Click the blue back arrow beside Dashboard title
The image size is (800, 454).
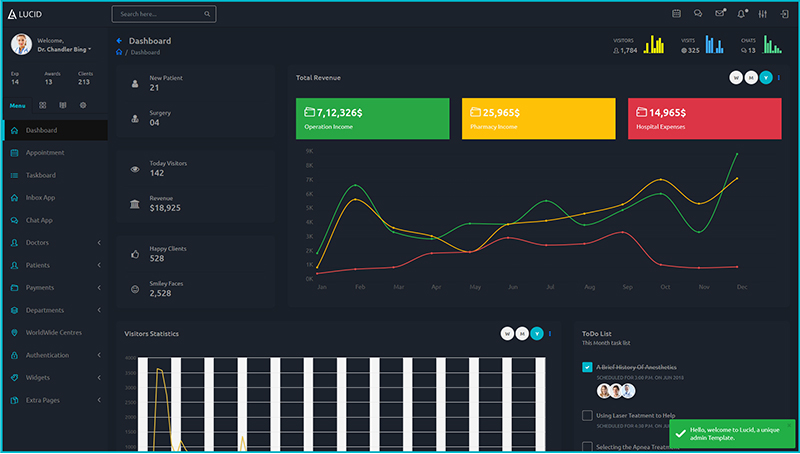(x=120, y=41)
